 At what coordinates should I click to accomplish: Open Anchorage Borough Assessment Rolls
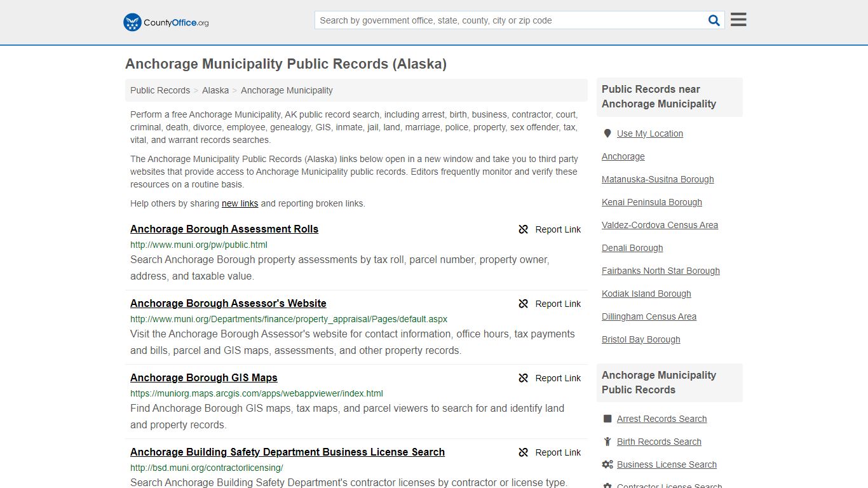(224, 229)
